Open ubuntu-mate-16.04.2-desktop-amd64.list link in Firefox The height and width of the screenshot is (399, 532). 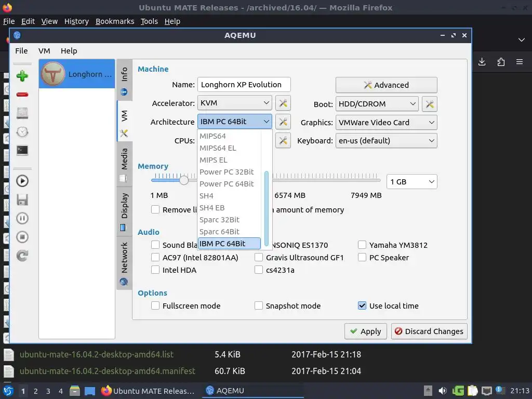coord(96,354)
